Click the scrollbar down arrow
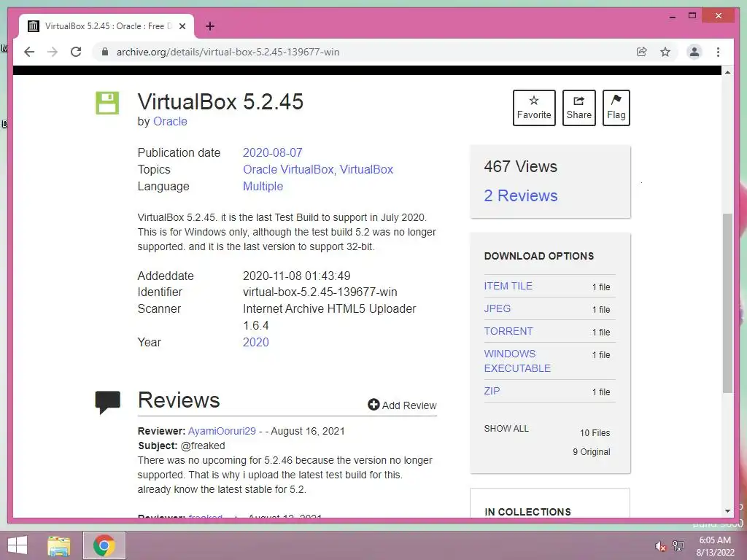 (x=727, y=511)
